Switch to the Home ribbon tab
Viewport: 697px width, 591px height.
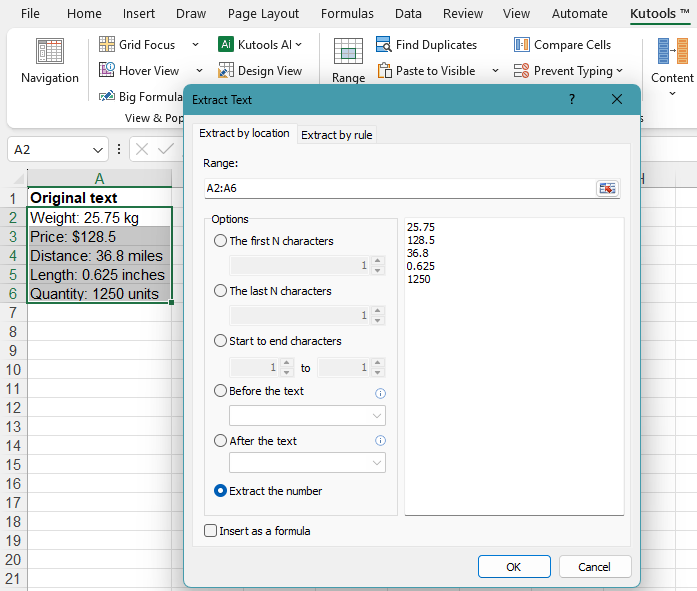[84, 14]
